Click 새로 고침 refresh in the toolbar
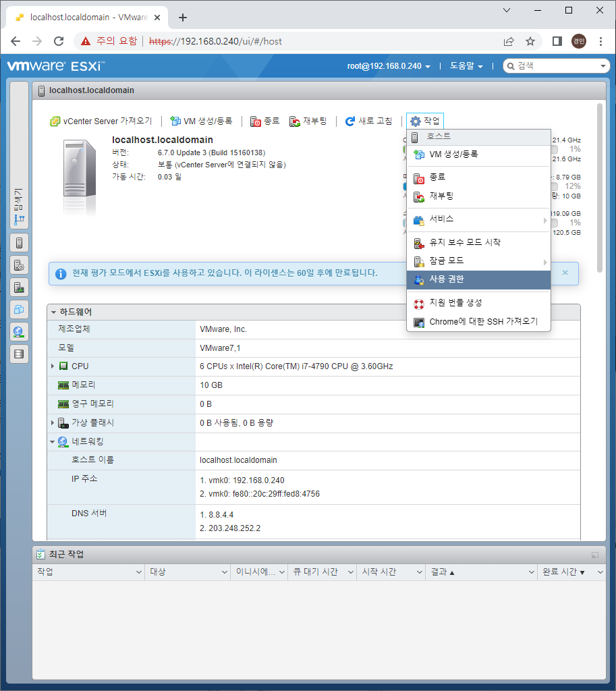 coord(369,121)
